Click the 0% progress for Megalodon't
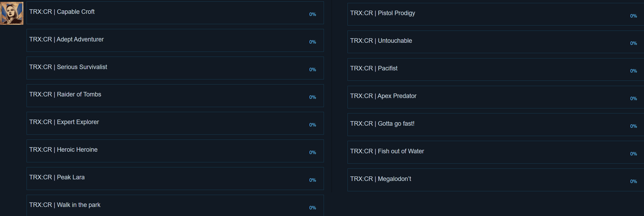This screenshot has width=644, height=216. [633, 181]
